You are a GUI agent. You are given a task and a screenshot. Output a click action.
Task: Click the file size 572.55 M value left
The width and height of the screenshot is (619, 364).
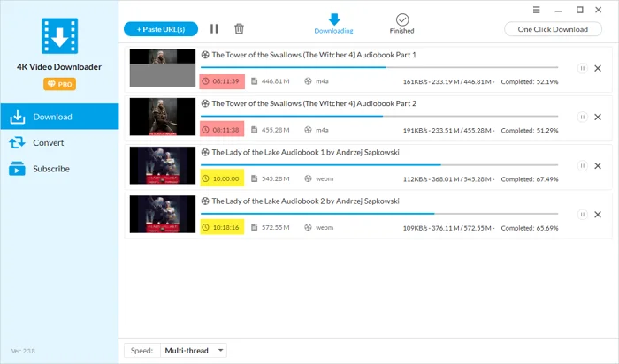pyautogui.click(x=276, y=227)
